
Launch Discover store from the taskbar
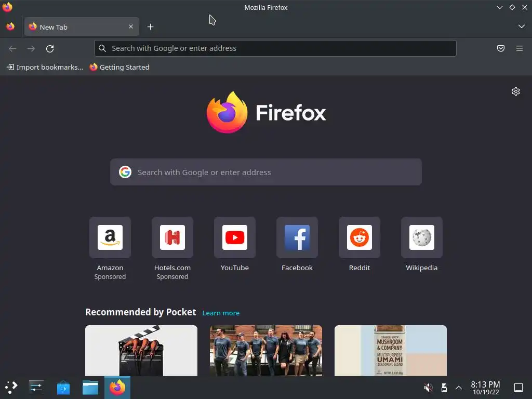tap(63, 387)
